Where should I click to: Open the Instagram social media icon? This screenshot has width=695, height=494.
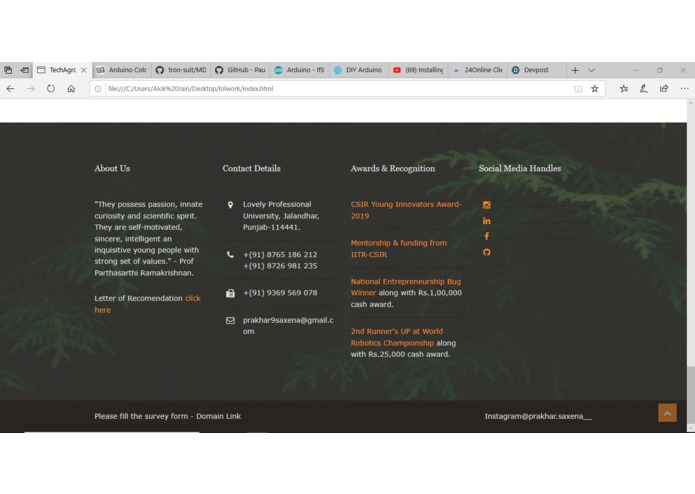click(487, 205)
